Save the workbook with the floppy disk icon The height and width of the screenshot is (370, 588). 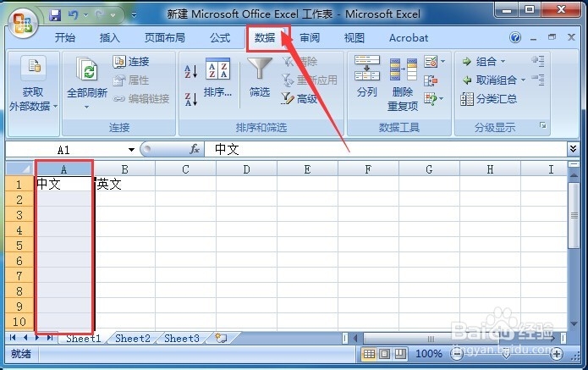point(55,15)
